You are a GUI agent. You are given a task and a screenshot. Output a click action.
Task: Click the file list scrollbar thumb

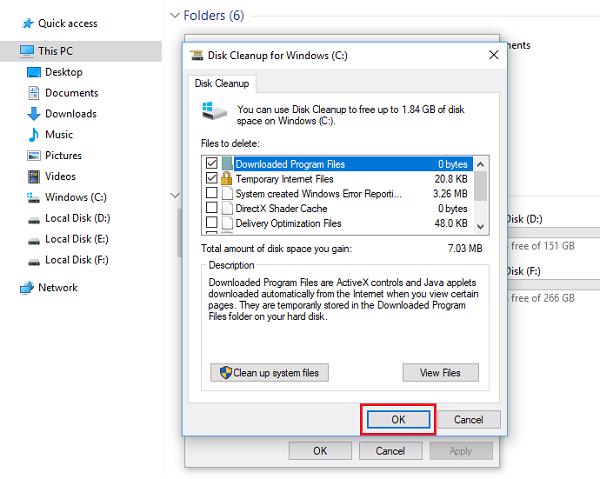tap(481, 185)
